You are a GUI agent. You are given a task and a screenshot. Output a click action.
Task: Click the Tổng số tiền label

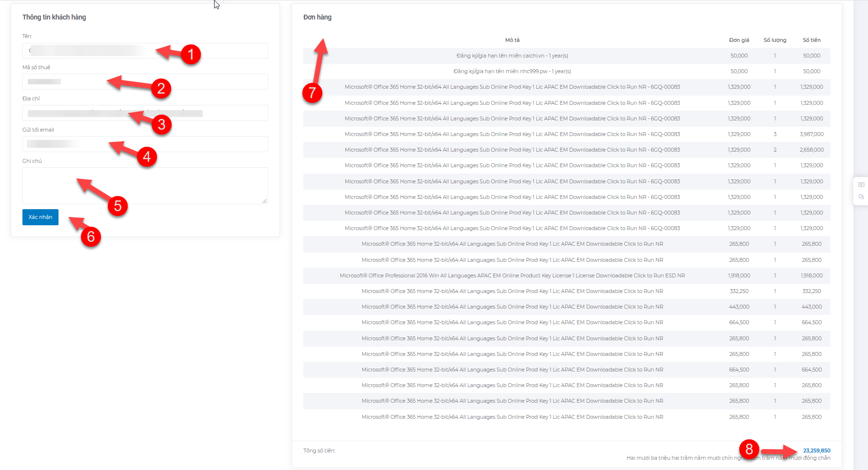click(319, 450)
